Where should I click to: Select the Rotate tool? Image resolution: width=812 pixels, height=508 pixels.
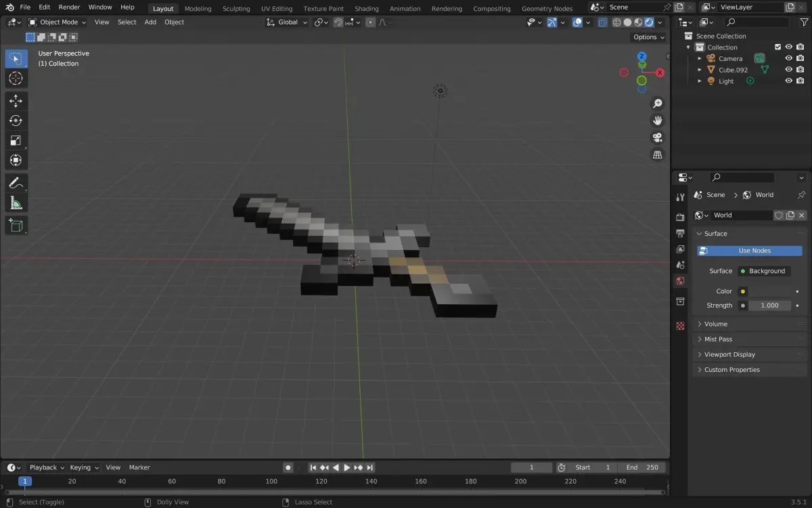click(16, 121)
